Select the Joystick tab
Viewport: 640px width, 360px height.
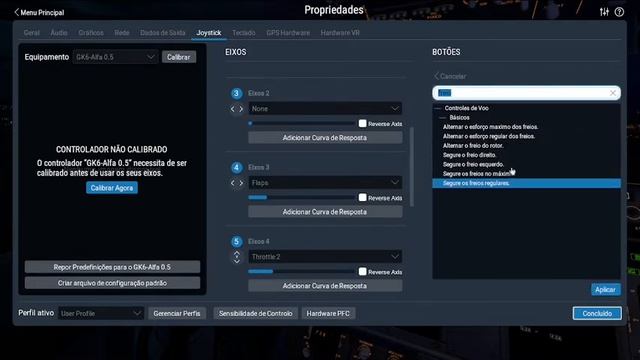209,33
